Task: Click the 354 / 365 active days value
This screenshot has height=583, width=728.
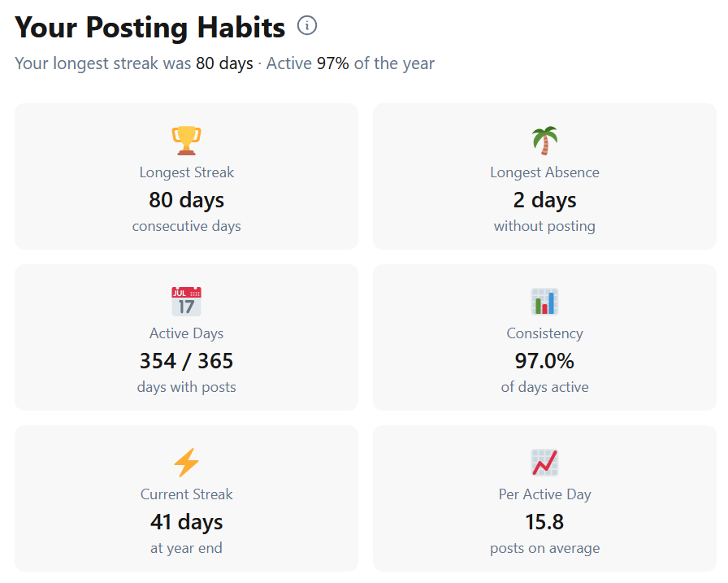Action: (186, 361)
